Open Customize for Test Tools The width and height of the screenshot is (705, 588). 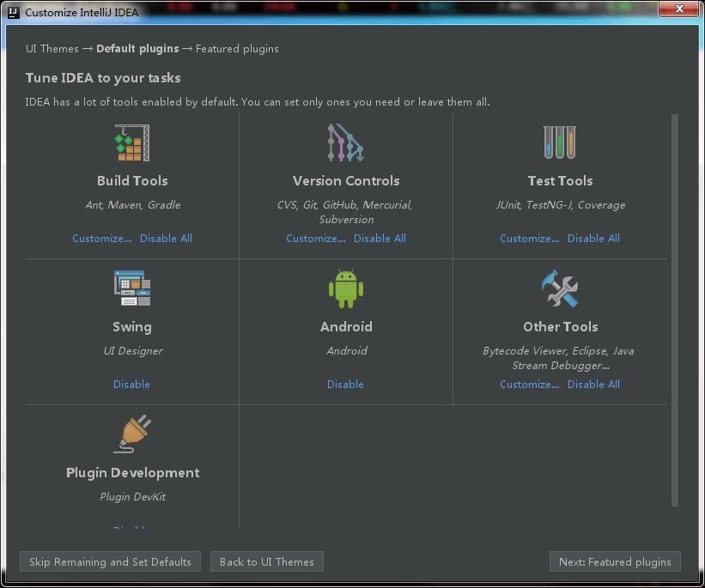530,239
